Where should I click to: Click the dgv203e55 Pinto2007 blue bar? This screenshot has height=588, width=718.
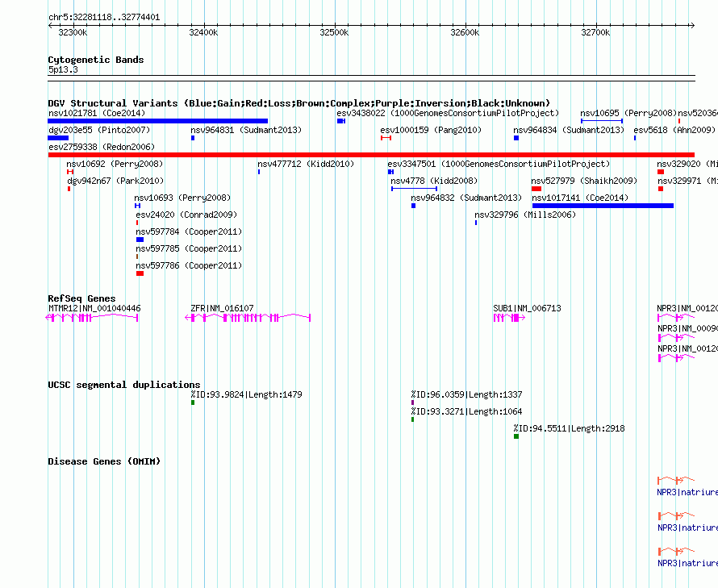point(58,138)
